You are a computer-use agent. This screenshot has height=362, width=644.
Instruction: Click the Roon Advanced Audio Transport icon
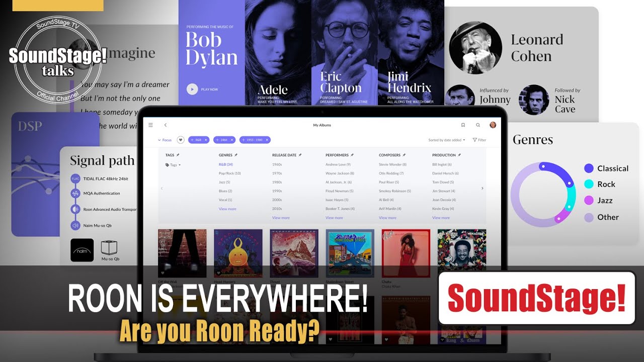click(75, 209)
